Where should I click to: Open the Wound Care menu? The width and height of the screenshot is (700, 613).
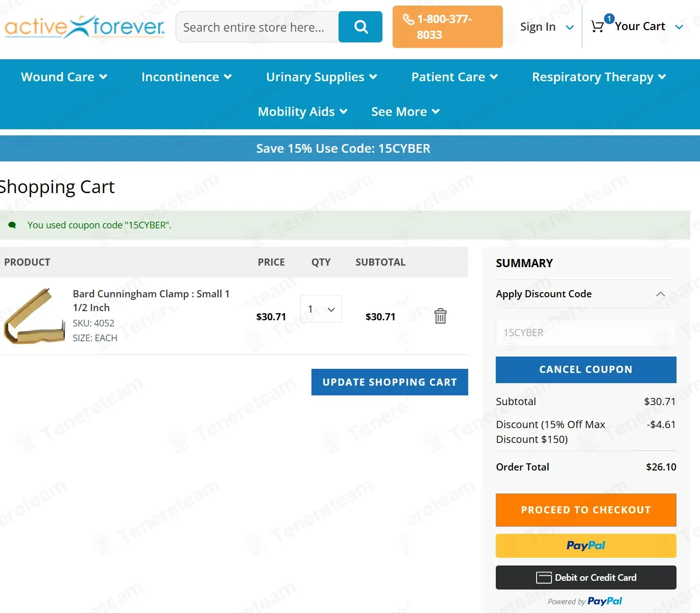tap(64, 77)
